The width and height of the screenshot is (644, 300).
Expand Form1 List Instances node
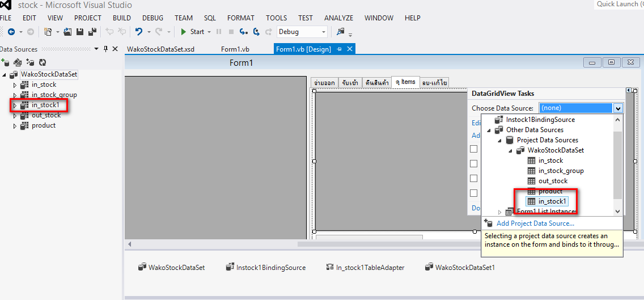[500, 212]
